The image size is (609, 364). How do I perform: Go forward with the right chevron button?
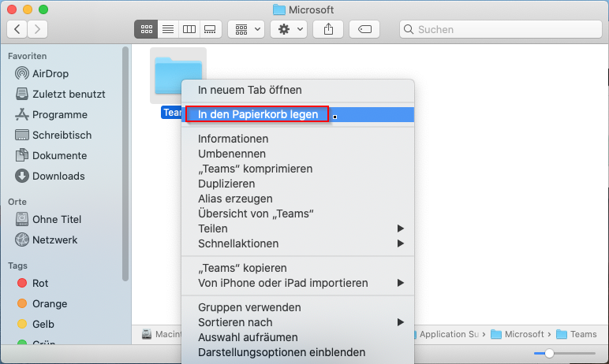(37, 29)
